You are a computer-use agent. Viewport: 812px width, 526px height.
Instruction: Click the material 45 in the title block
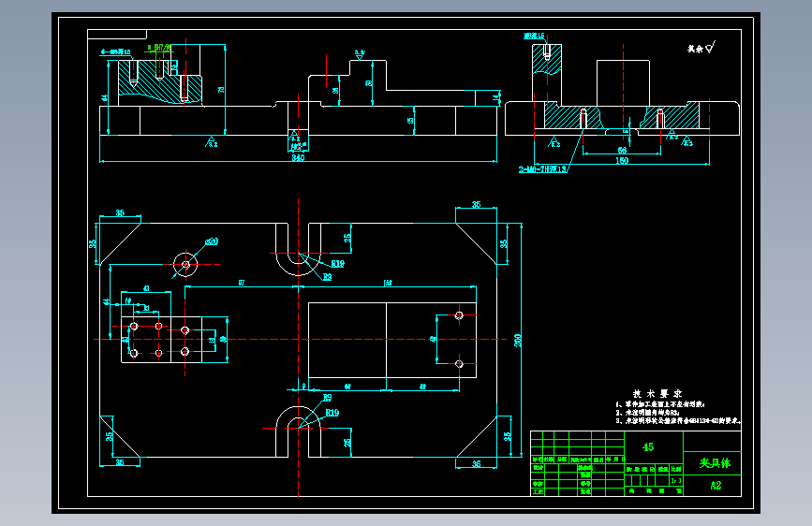(648, 446)
